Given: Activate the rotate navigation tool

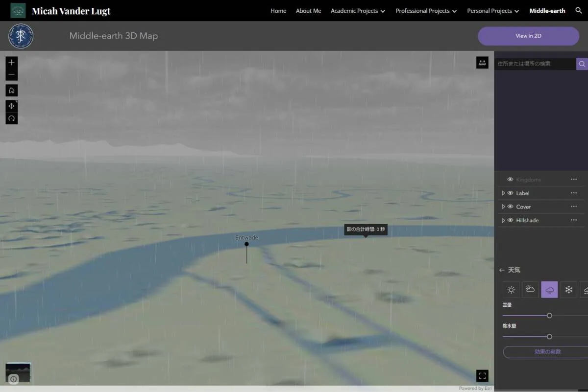Looking at the screenshot, I should pyautogui.click(x=12, y=118).
